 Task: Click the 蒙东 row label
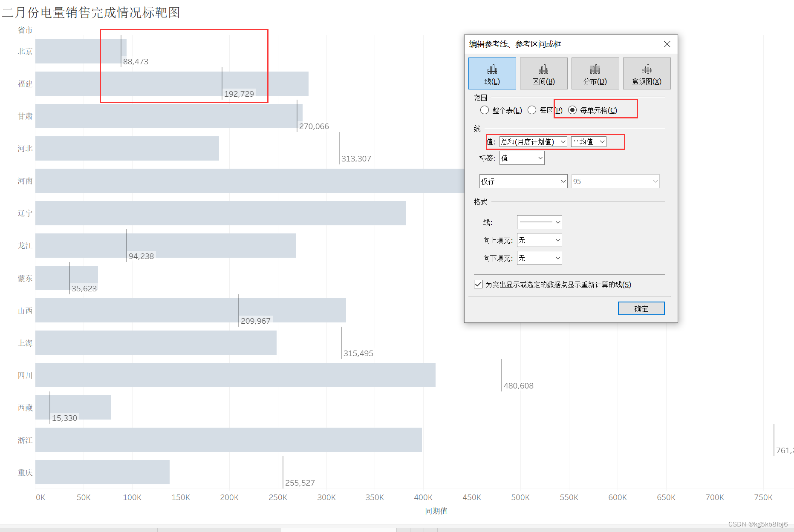coord(25,279)
